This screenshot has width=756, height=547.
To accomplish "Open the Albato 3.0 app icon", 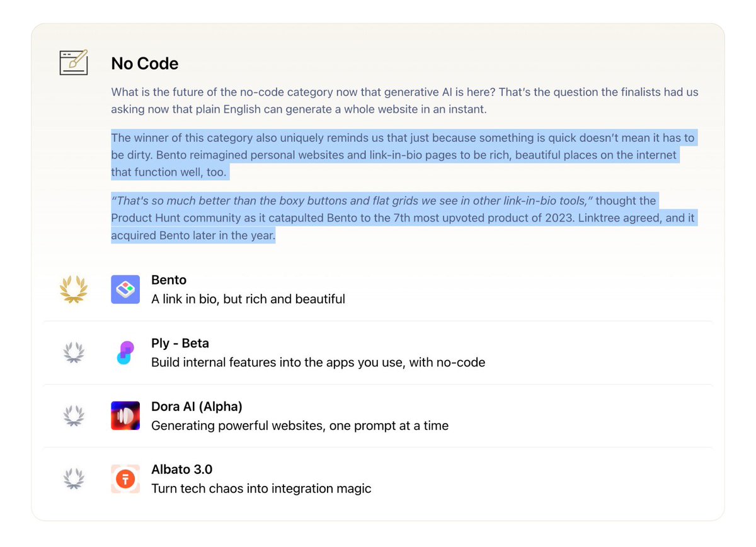I will [x=125, y=478].
